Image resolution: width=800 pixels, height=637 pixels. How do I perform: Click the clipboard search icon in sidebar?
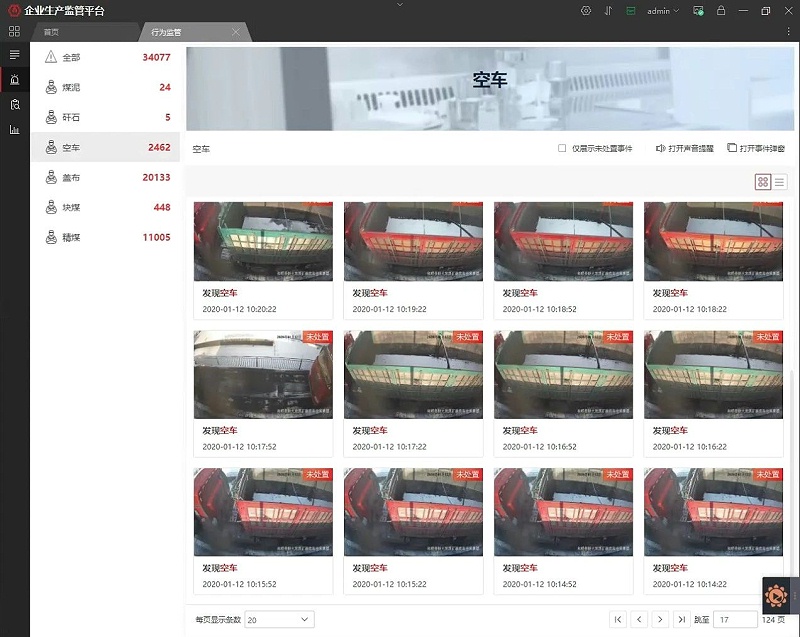(15, 104)
